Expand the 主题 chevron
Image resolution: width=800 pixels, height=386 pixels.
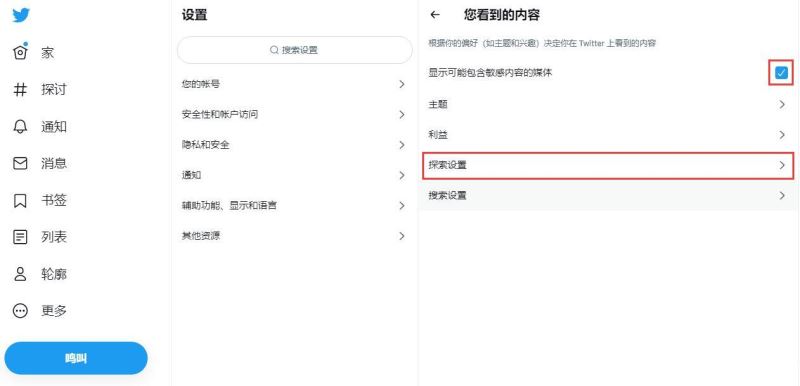pyautogui.click(x=782, y=105)
